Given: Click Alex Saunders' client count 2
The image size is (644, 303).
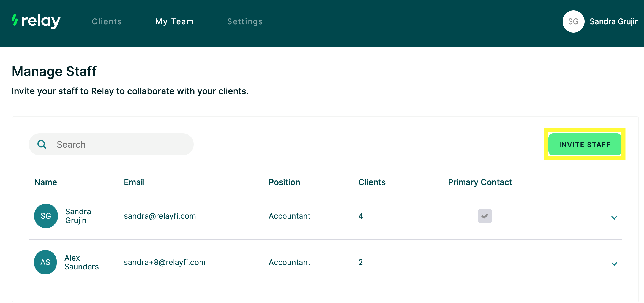Looking at the screenshot, I should (361, 262).
